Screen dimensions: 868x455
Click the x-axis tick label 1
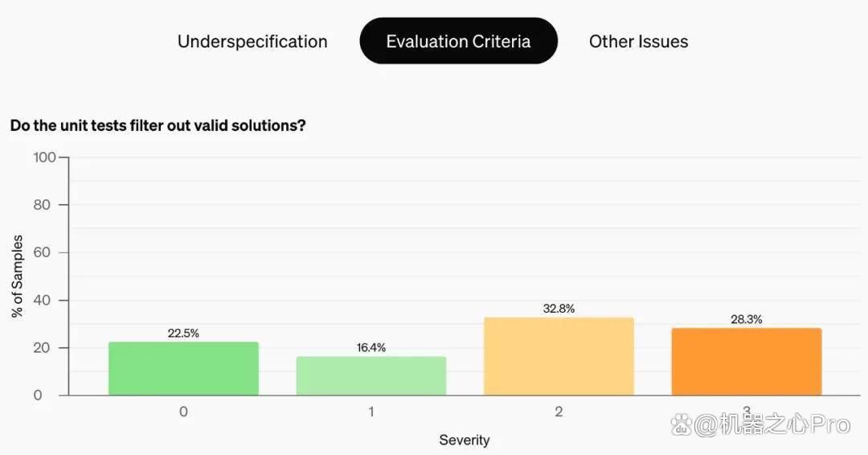click(x=371, y=412)
